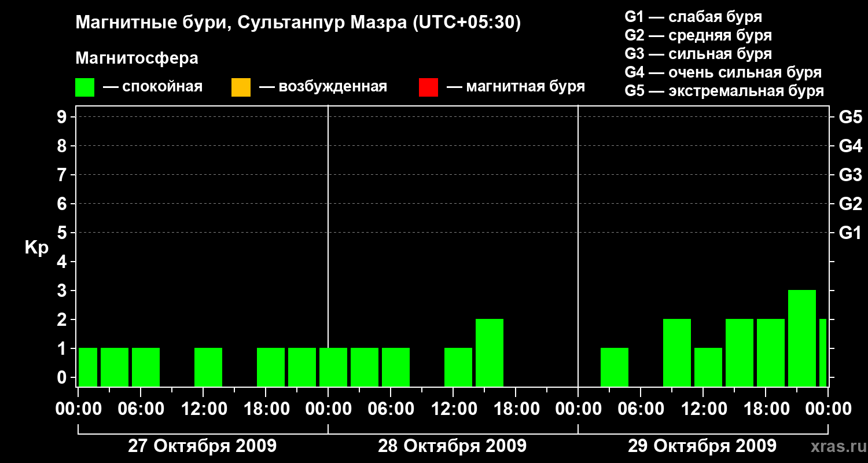Click the 'G1' label on right axis
The width and height of the screenshot is (868, 463).
click(851, 233)
